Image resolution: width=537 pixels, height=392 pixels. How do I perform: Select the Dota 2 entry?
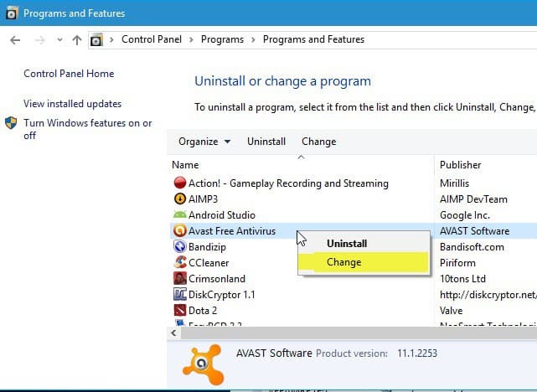[203, 311]
